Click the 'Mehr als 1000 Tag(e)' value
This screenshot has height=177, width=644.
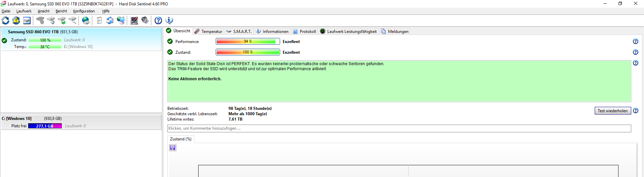tap(248, 114)
